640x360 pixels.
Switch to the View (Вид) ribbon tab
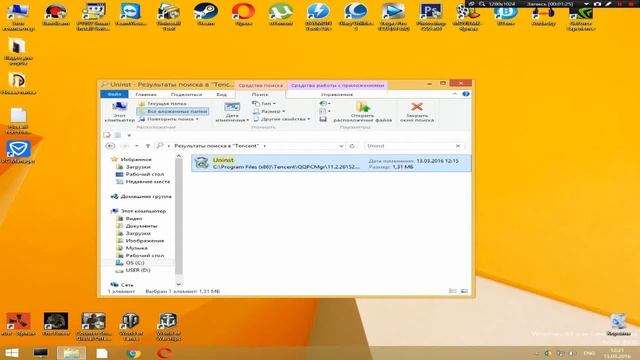click(x=222, y=94)
